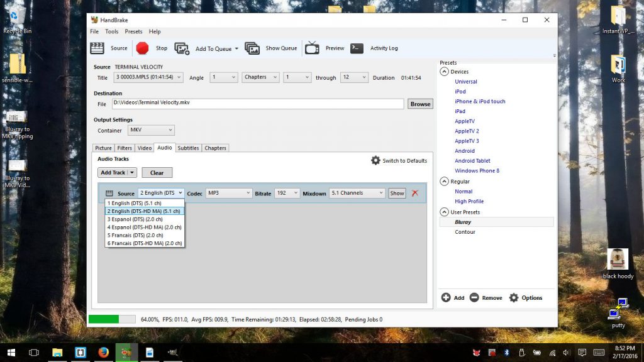Open the Add To Queue dropdown arrow
The width and height of the screenshot is (644, 362).
pyautogui.click(x=236, y=48)
